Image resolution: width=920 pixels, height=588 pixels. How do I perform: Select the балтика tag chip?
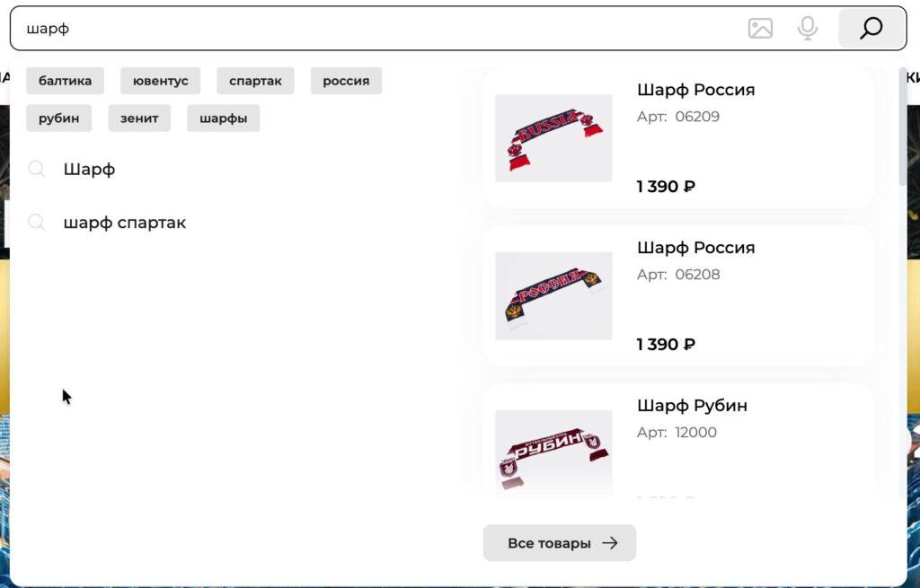65,81
